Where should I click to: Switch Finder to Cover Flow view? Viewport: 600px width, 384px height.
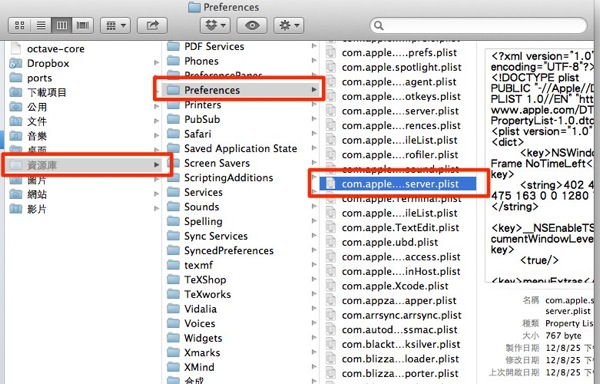click(x=83, y=26)
